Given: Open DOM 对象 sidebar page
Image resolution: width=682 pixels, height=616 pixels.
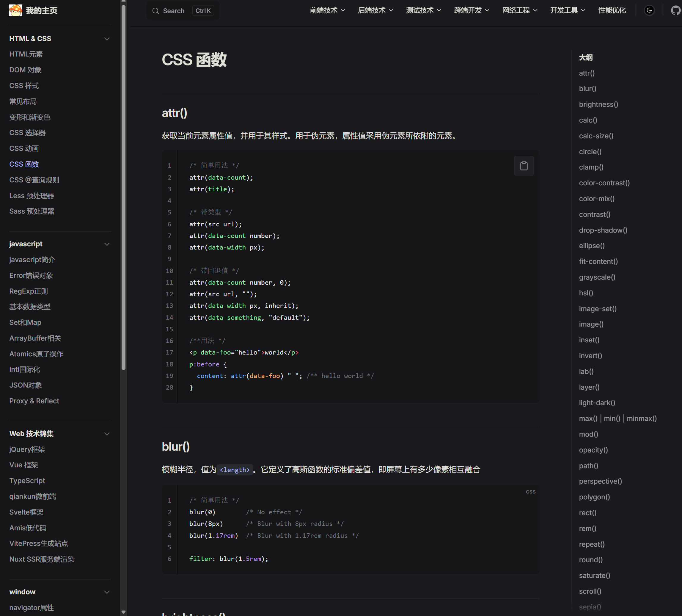Looking at the screenshot, I should coord(25,70).
